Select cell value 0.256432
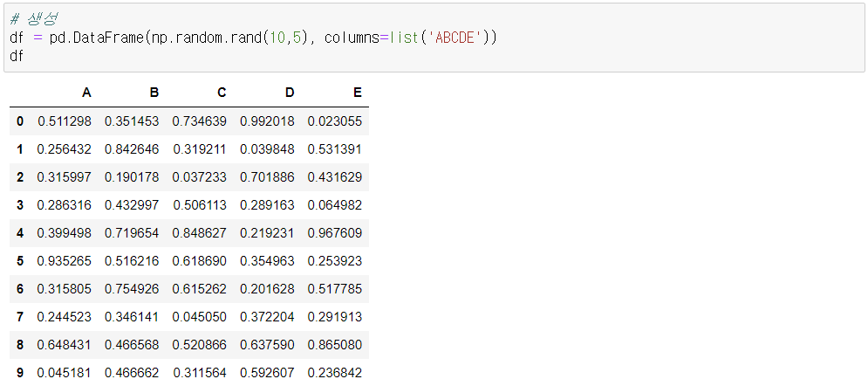The width and height of the screenshot is (868, 386). click(x=65, y=149)
